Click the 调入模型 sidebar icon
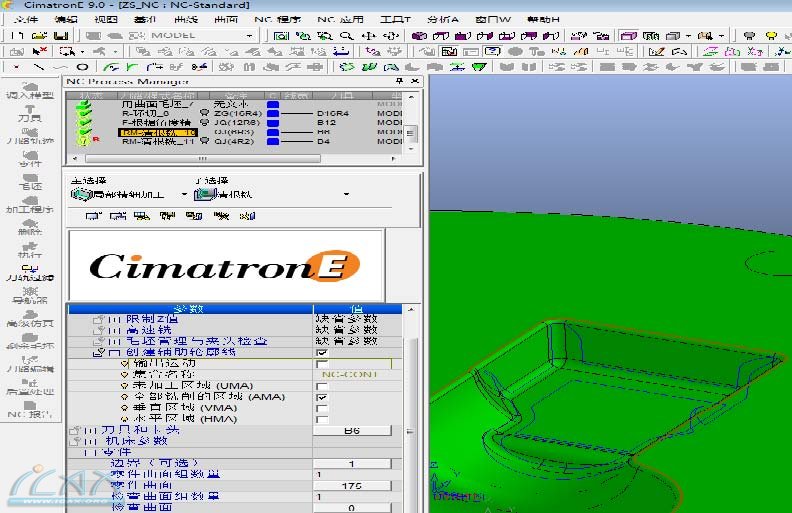The width and height of the screenshot is (792, 513). click(x=30, y=91)
